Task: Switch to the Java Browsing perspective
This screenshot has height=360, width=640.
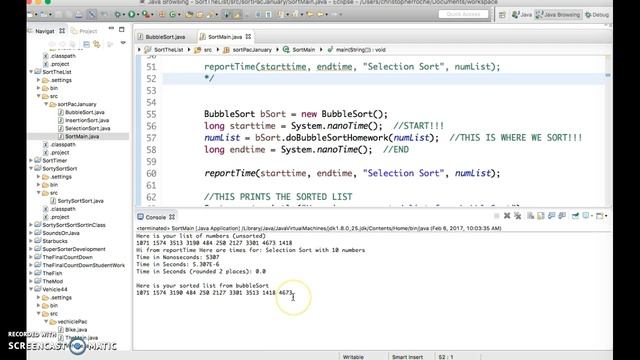Action: point(558,15)
